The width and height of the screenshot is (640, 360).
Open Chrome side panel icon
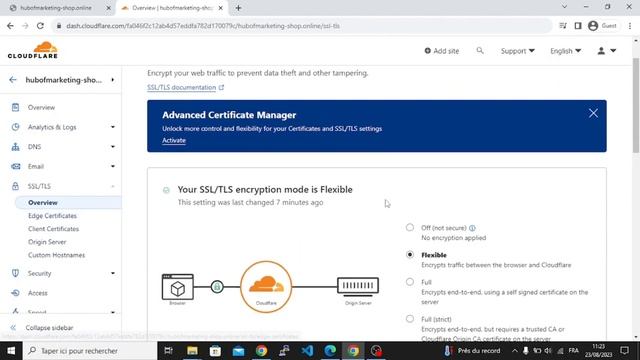[x=578, y=26]
